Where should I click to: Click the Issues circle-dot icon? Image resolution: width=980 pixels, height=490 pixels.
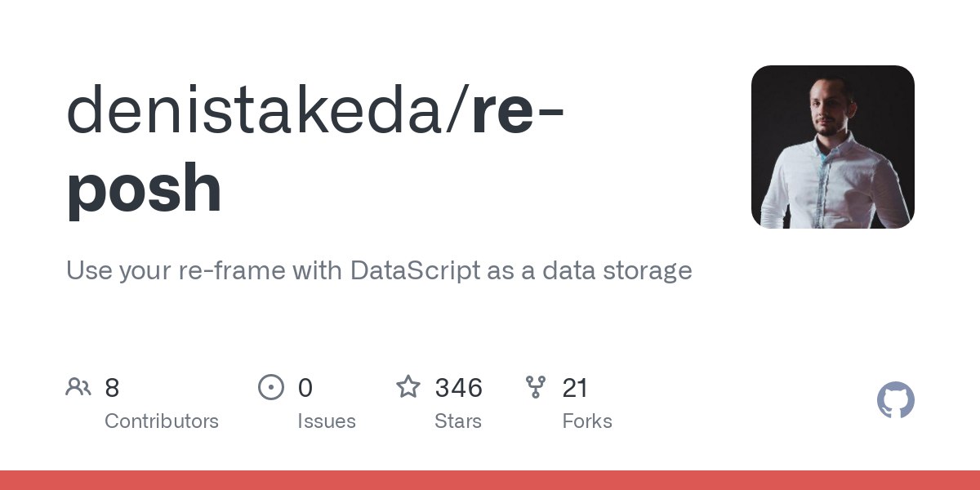(x=270, y=387)
